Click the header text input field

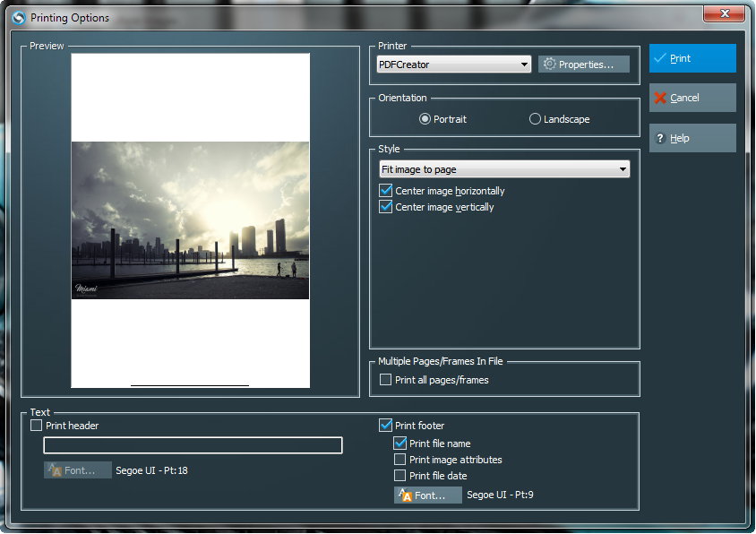point(193,445)
